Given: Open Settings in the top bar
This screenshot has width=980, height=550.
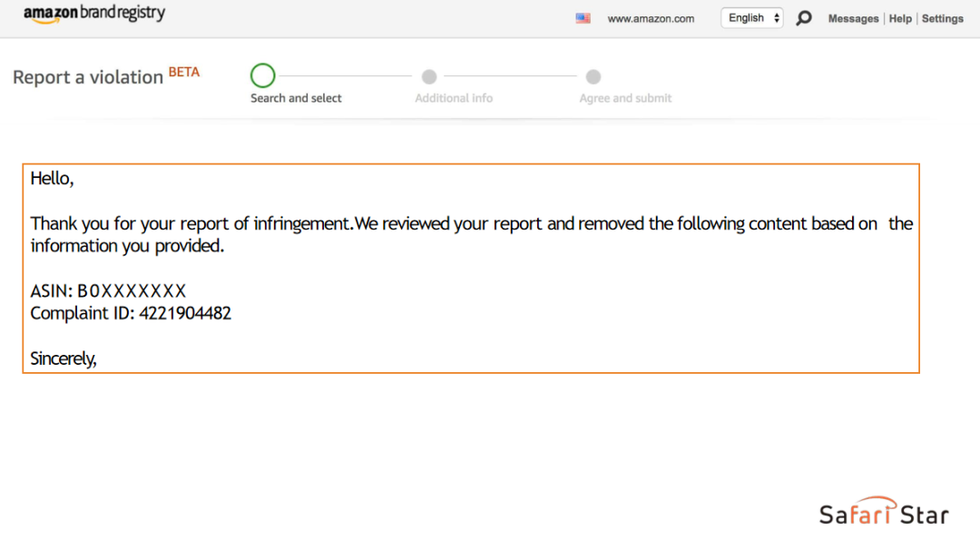Looking at the screenshot, I should (943, 19).
